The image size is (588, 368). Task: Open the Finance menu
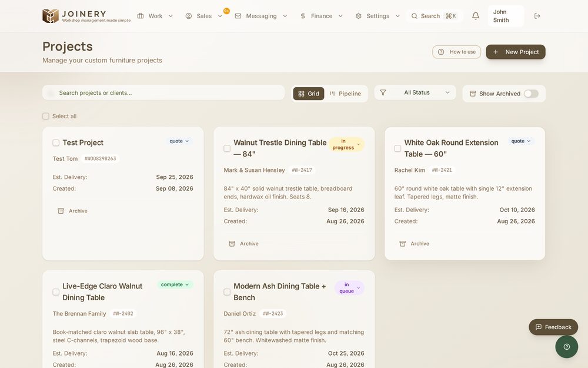coord(322,16)
